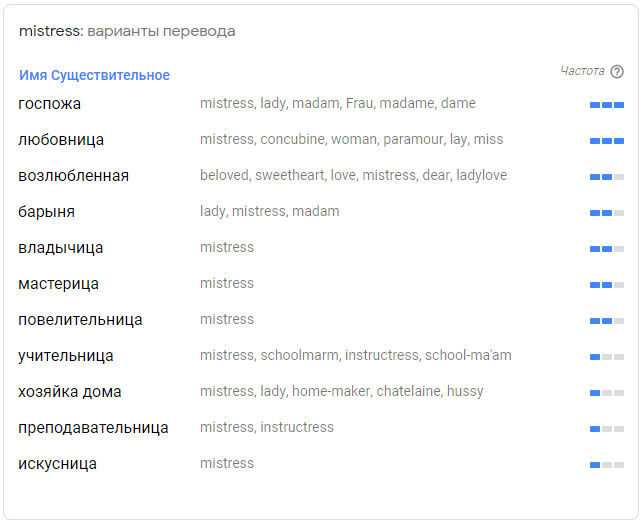641x525 pixels.
Task: Click the frequency indicator for барыня
Action: click(x=606, y=213)
